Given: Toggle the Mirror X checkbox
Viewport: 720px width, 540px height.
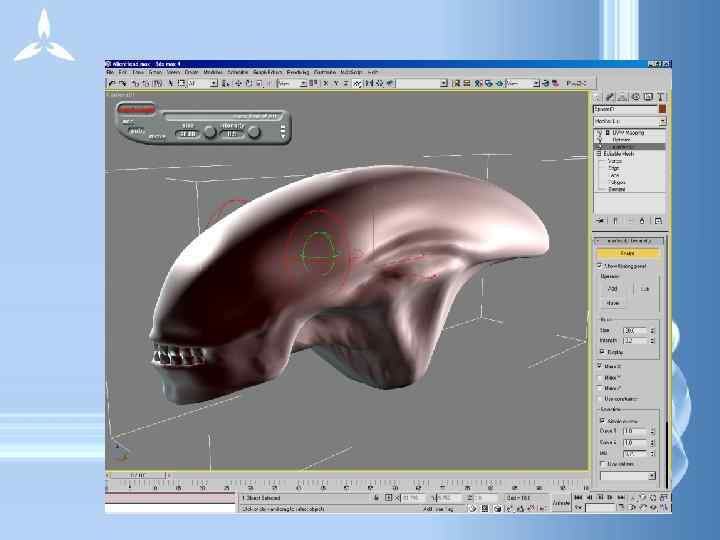Looking at the screenshot, I should 599,366.
